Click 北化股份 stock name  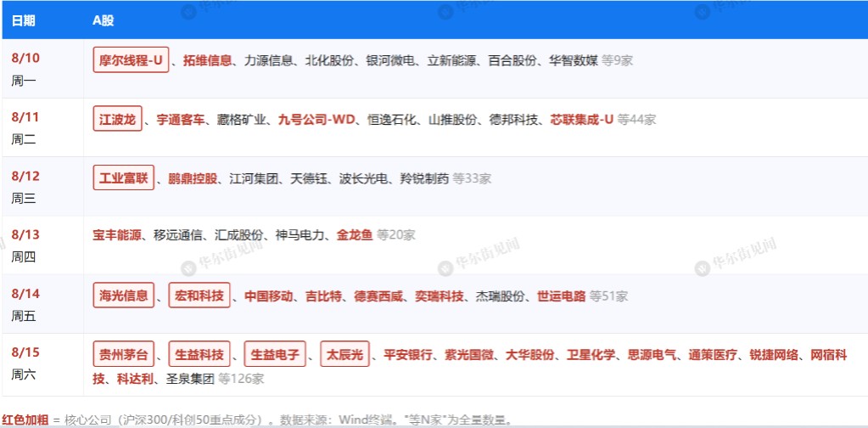coord(329,60)
